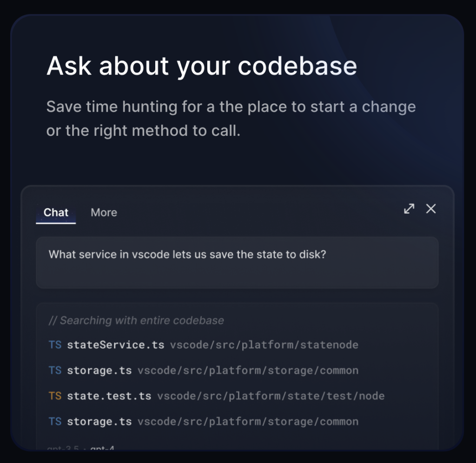
Task: Click the orange TS icon beside state.test.ts
Action: pyautogui.click(x=55, y=396)
